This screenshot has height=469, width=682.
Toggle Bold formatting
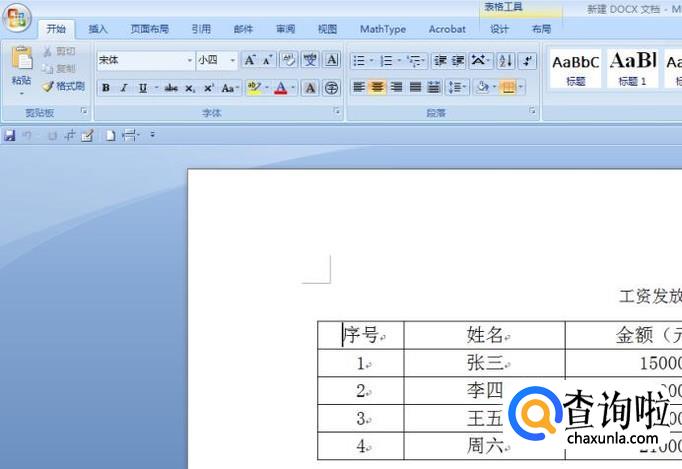pyautogui.click(x=106, y=88)
